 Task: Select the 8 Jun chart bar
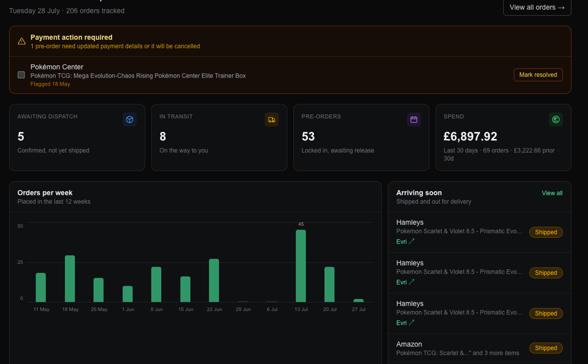156,284
